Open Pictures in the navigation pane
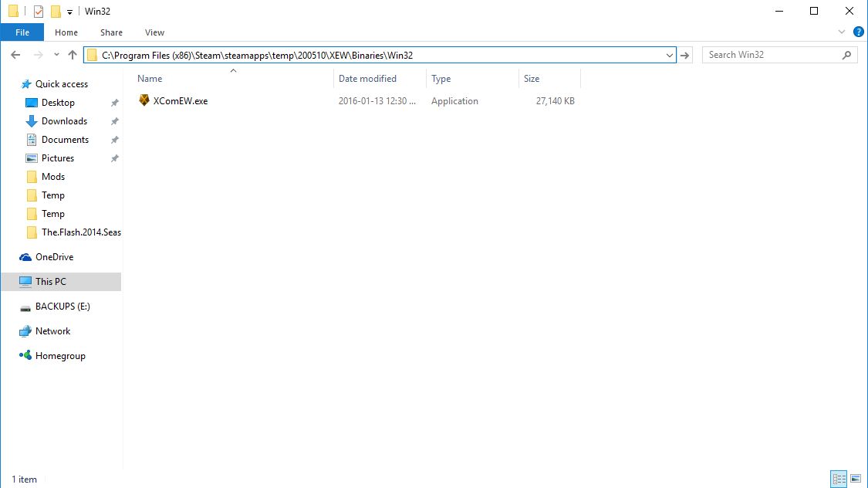The height and width of the screenshot is (488, 868). point(58,158)
